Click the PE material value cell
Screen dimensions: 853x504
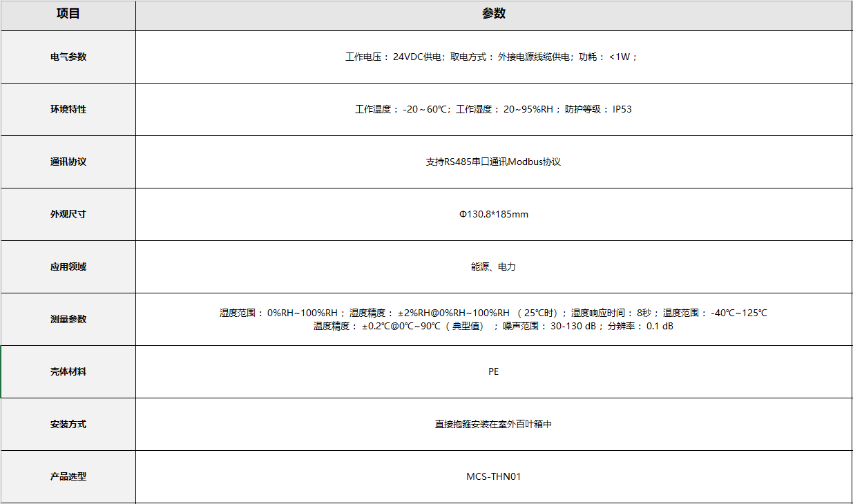point(492,371)
